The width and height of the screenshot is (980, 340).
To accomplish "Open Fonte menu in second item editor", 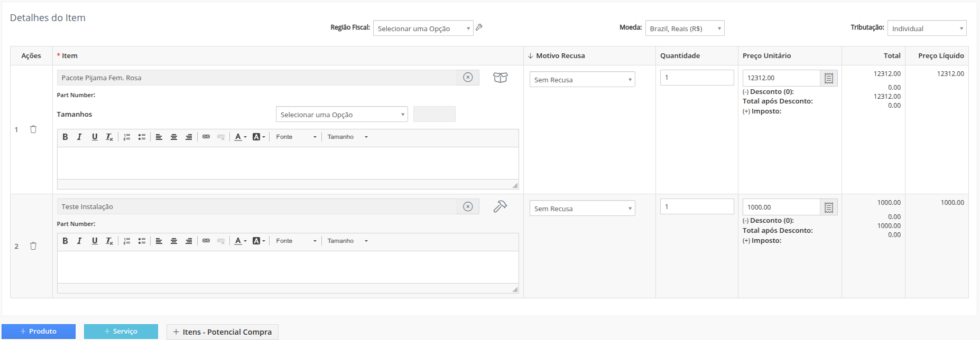I will [x=296, y=241].
